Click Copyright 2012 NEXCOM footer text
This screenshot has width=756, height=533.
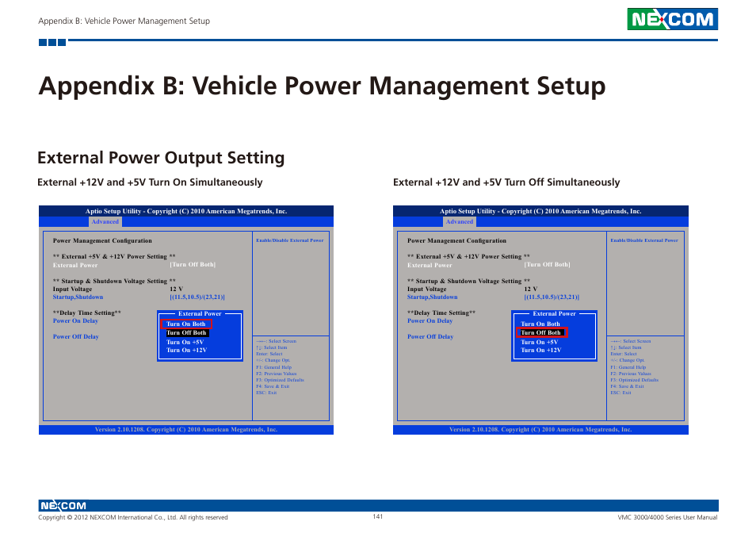coord(133,518)
